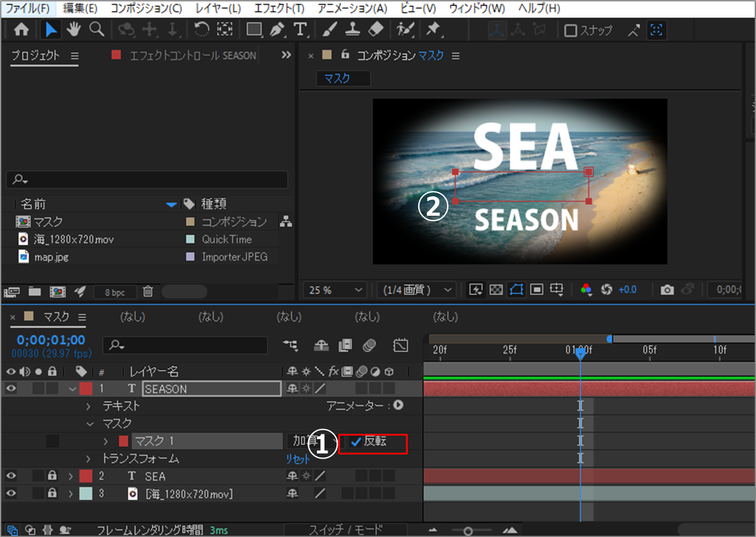Image resolution: width=756 pixels, height=537 pixels.
Task: Click the スイッチ / モード button
Action: [x=345, y=529]
